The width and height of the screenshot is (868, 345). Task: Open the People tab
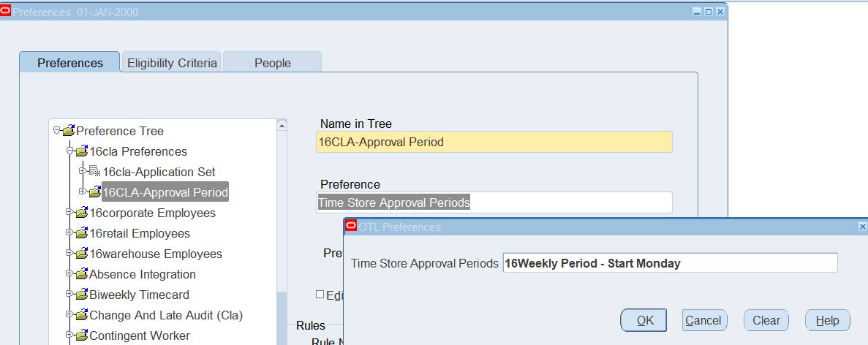click(x=272, y=63)
